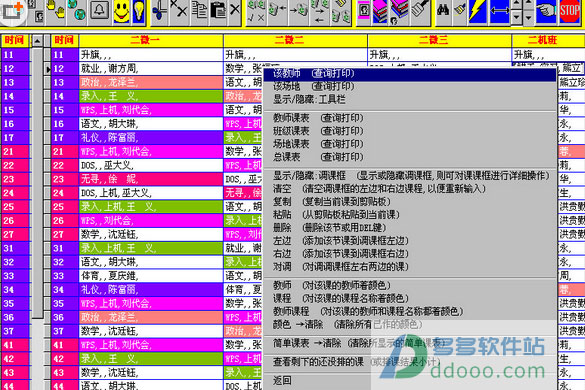The image size is (585, 390).
Task: Choose 删除 (删除该节或用DEL键) entry
Action: tap(410, 228)
